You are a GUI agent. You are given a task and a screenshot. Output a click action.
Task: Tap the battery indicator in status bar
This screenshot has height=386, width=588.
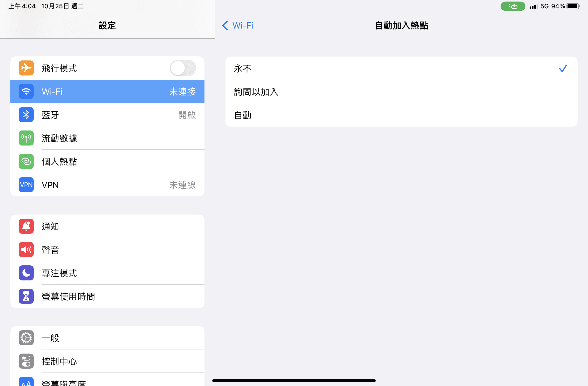573,6
